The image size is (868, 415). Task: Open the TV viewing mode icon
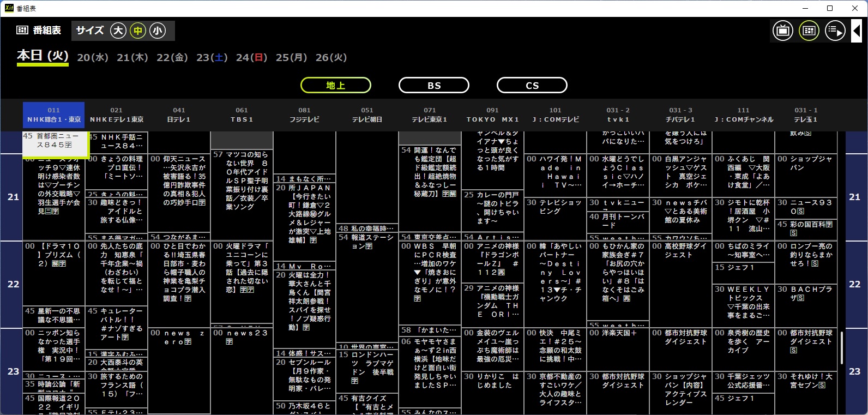pos(783,31)
